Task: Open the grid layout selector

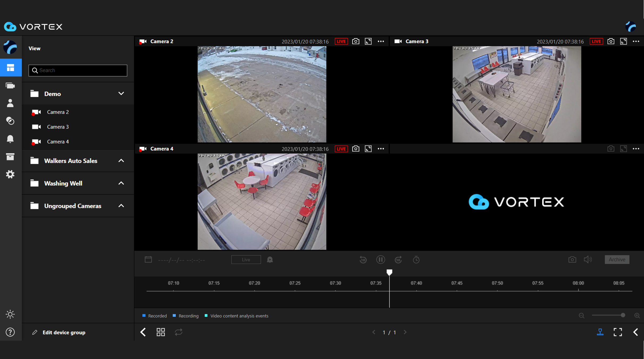Action: click(x=161, y=332)
